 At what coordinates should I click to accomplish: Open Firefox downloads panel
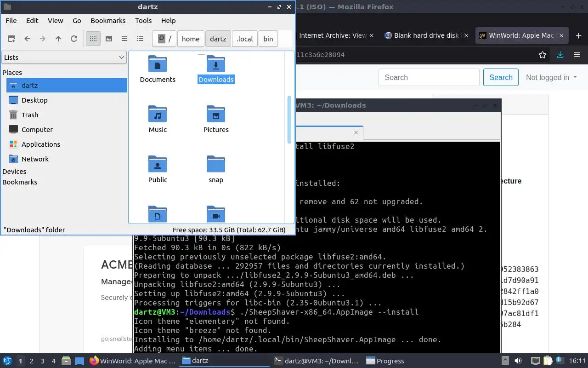pos(560,55)
